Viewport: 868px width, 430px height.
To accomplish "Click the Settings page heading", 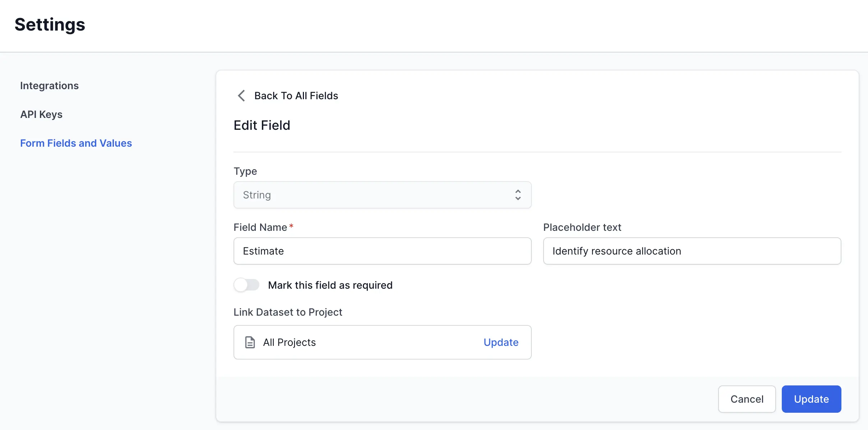I will pos(50,25).
